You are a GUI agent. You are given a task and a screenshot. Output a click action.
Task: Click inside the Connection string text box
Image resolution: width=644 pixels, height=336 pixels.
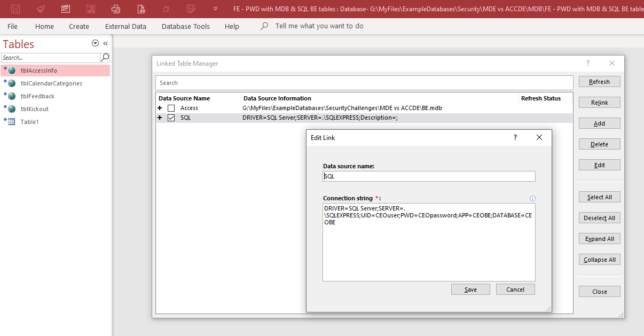click(429, 242)
